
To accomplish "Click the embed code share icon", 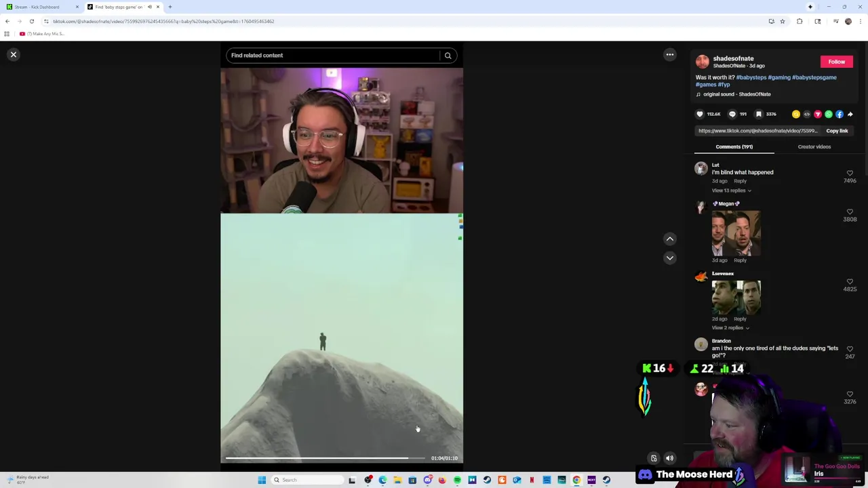I will click(x=806, y=114).
